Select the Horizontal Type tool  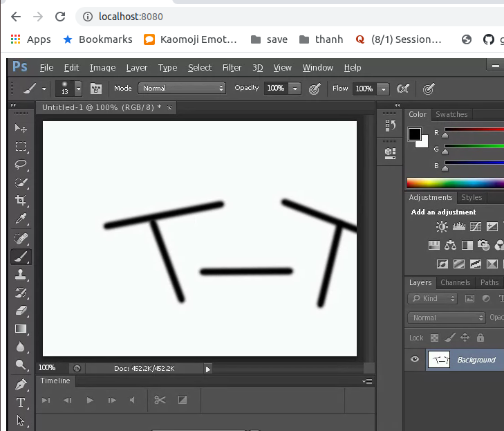(21, 402)
